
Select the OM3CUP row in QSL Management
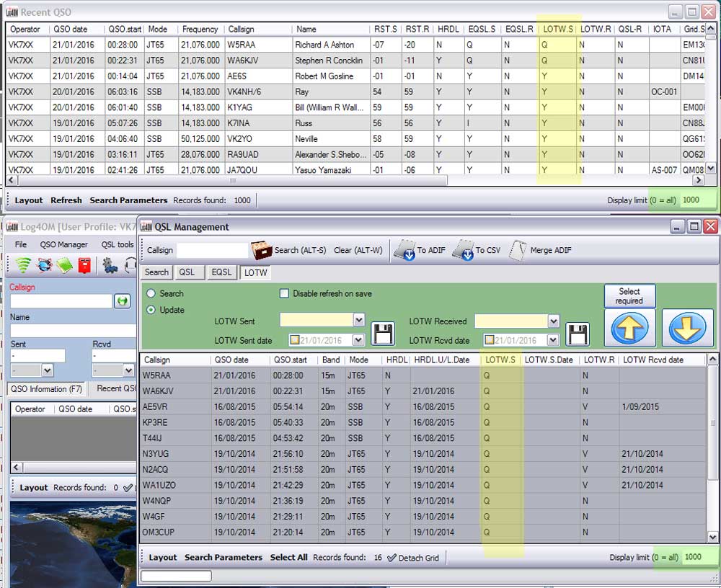423,532
